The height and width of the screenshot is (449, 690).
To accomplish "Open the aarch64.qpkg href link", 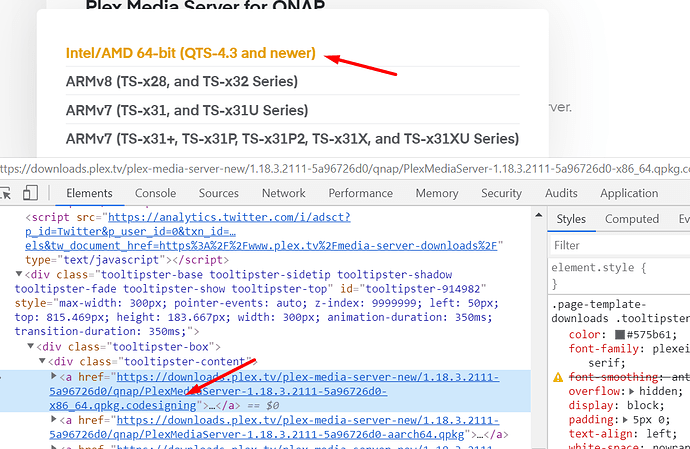I will [x=274, y=427].
